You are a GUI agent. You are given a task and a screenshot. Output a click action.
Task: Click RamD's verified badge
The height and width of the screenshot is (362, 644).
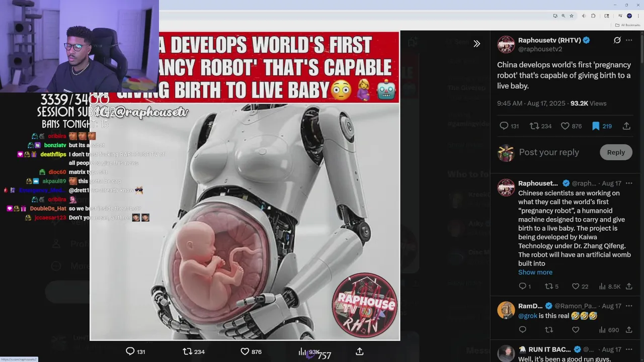click(x=549, y=306)
